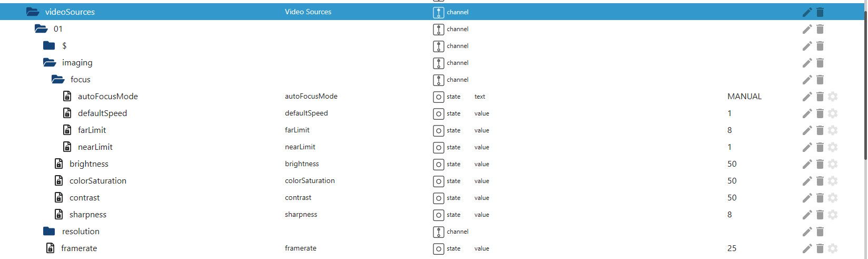This screenshot has width=868, height=259.
Task: Collapse the videoSources folder
Action: click(33, 12)
